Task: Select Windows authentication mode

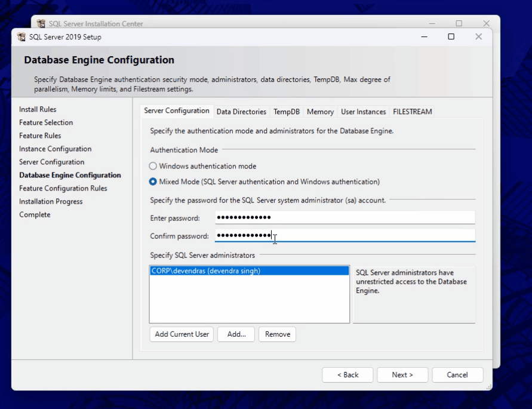Action: pos(153,167)
